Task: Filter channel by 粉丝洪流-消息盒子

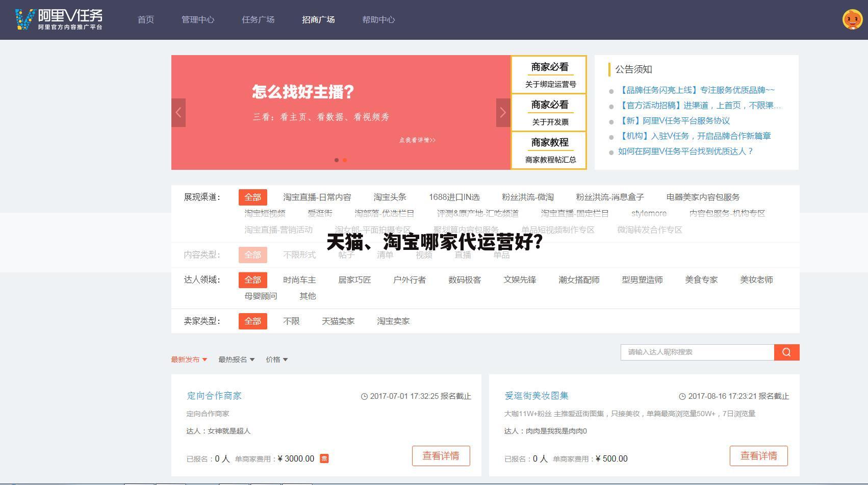Action: coord(610,197)
